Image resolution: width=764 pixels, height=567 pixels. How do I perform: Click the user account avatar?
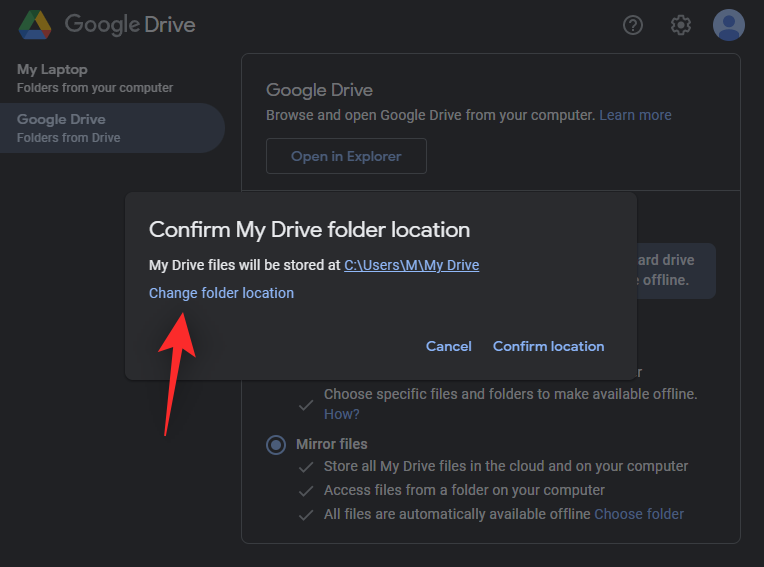pos(728,25)
